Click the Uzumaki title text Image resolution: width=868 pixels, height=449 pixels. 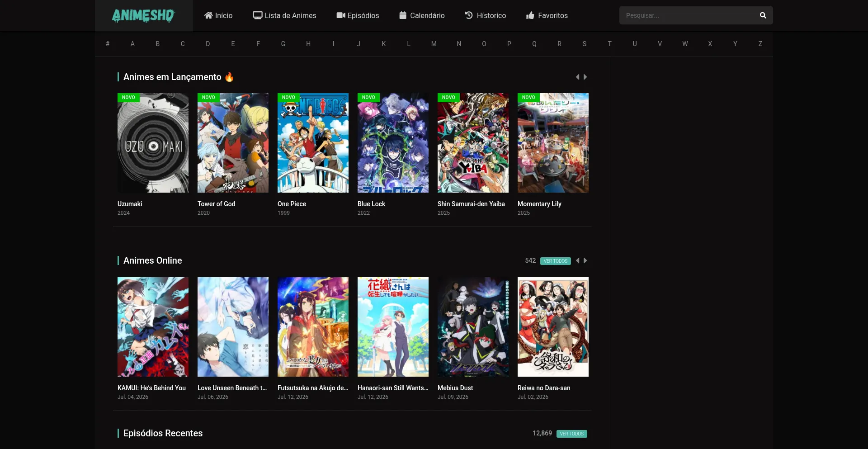pyautogui.click(x=130, y=204)
